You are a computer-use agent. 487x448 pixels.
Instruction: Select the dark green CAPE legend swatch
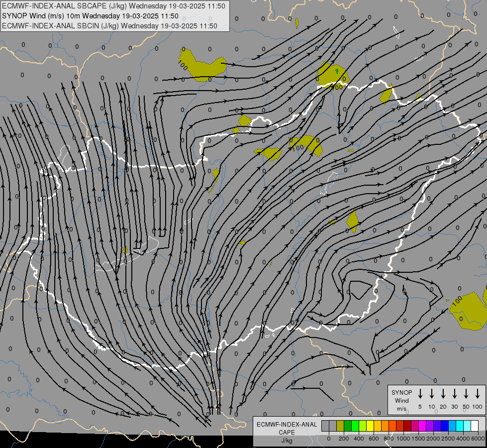[348, 426]
